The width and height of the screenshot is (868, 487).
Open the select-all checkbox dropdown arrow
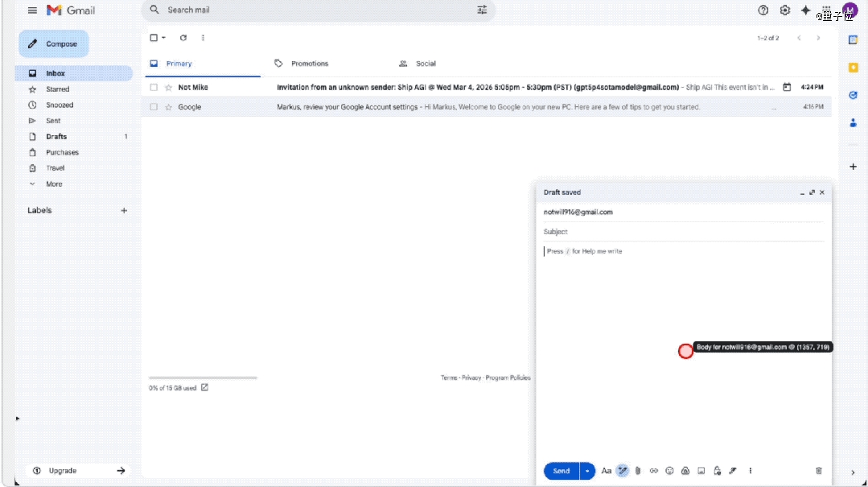pos(163,38)
